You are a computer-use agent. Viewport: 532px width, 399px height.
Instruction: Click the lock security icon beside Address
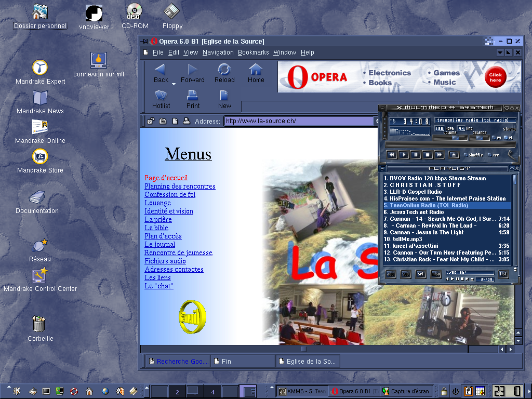(x=151, y=121)
